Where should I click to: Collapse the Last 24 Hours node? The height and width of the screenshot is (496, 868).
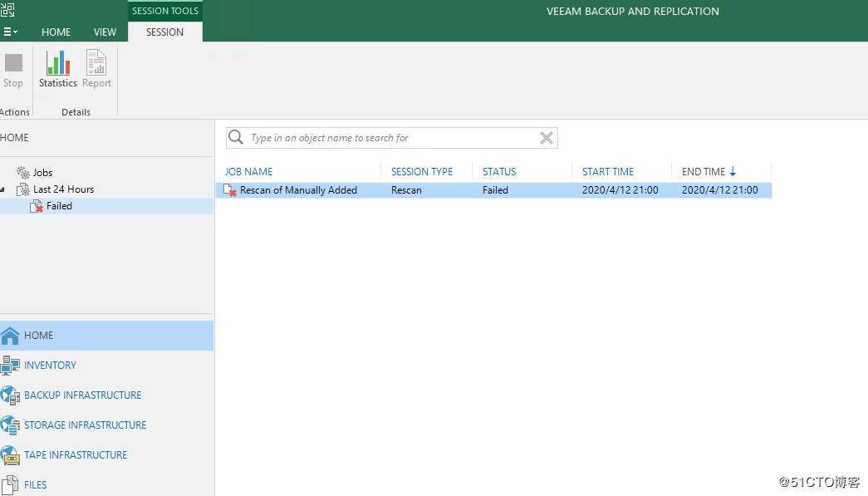[x=3, y=190]
